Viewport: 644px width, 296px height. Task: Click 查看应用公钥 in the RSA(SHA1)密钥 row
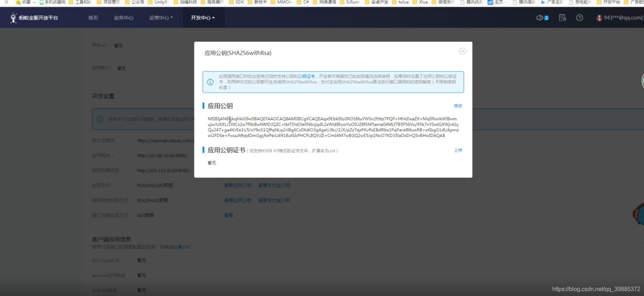coord(238,200)
